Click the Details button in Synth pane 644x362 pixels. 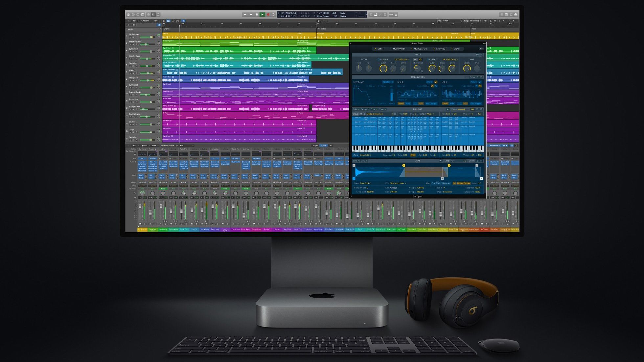(479, 55)
